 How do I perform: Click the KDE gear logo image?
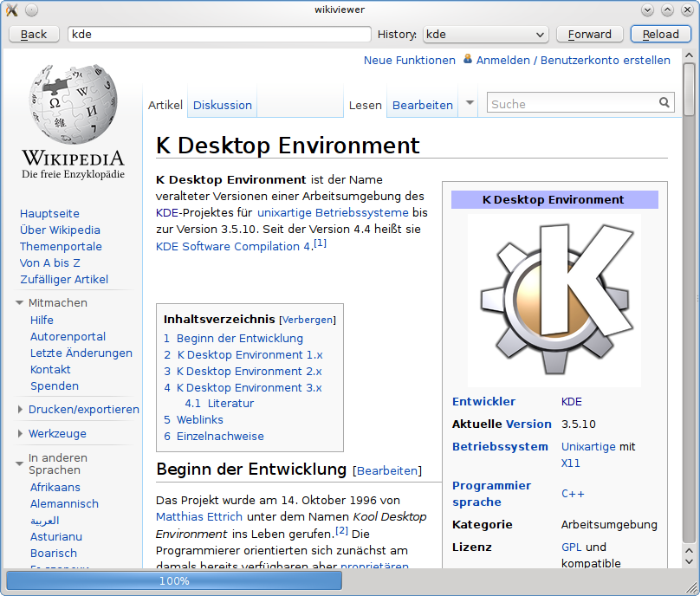[554, 300]
